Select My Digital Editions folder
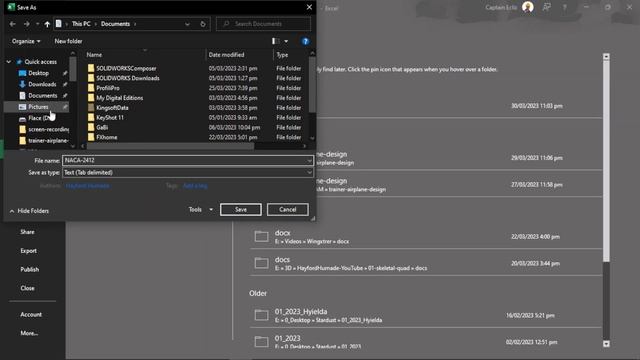This screenshot has height=360, width=640. click(x=119, y=98)
